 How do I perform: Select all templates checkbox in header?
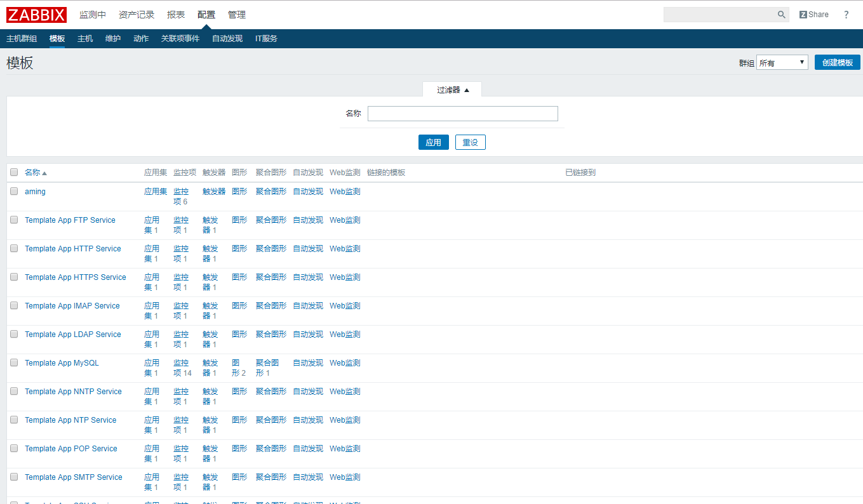14,172
